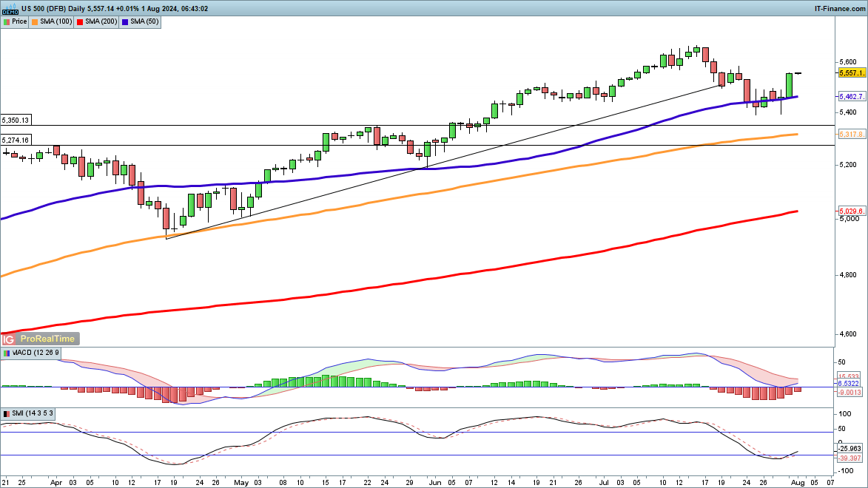
Task: Click the 5,350.13 horizontal level label
Action: coord(16,120)
